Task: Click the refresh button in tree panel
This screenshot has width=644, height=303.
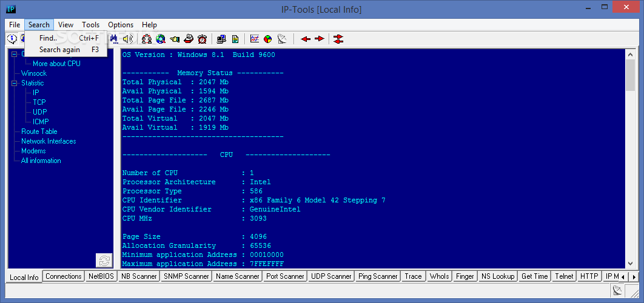Action: click(104, 261)
